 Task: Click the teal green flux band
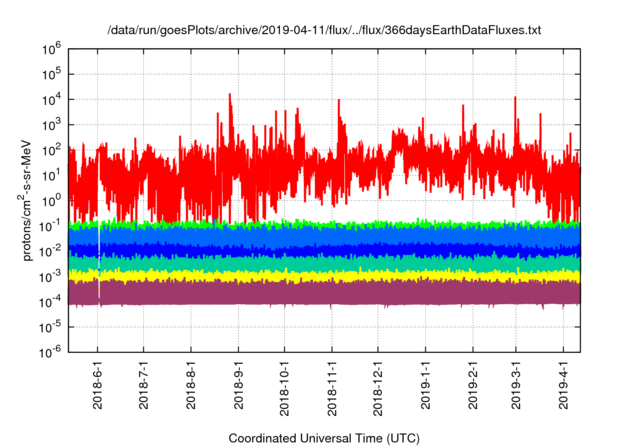(324, 263)
